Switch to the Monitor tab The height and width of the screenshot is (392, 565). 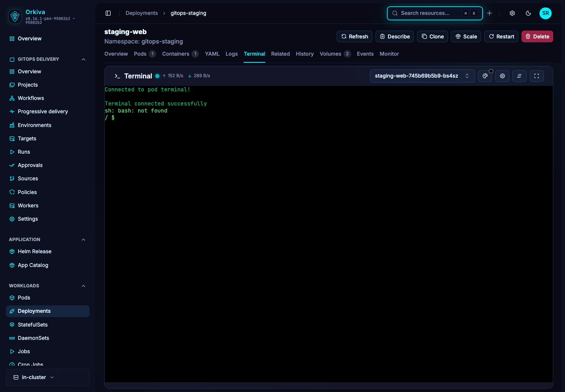pyautogui.click(x=389, y=54)
